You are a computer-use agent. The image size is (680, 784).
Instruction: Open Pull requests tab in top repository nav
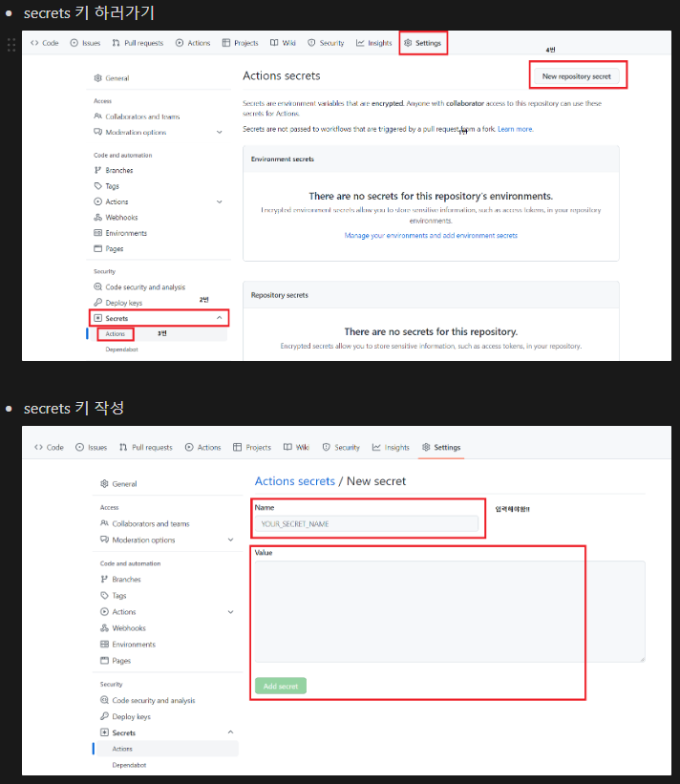tap(138, 43)
